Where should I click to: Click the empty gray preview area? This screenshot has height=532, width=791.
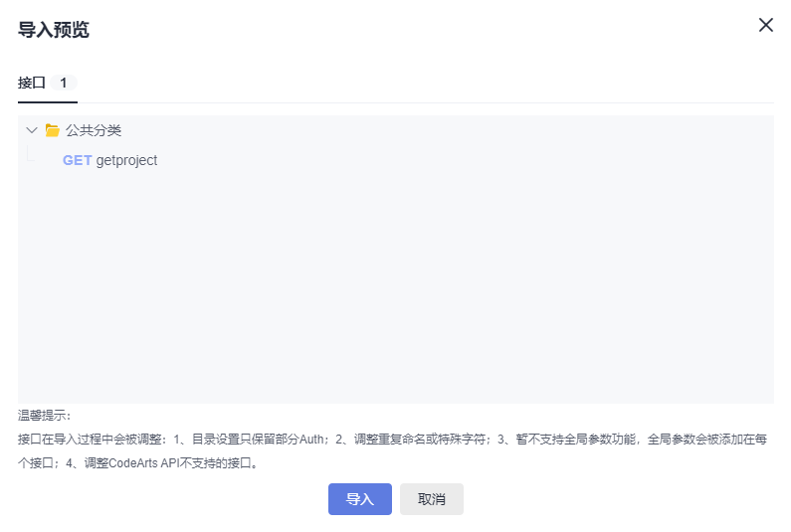click(398, 288)
